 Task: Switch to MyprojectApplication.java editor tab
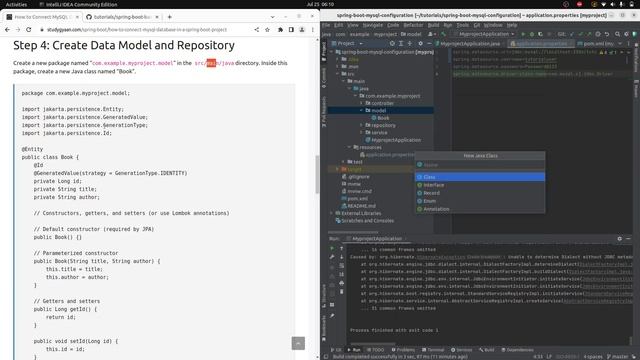tap(469, 43)
